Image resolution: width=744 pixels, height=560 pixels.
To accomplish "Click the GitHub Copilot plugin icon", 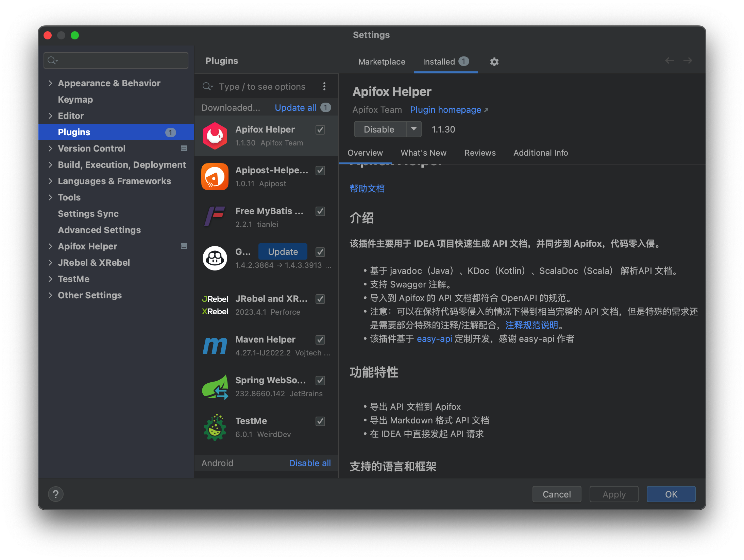I will tap(215, 258).
